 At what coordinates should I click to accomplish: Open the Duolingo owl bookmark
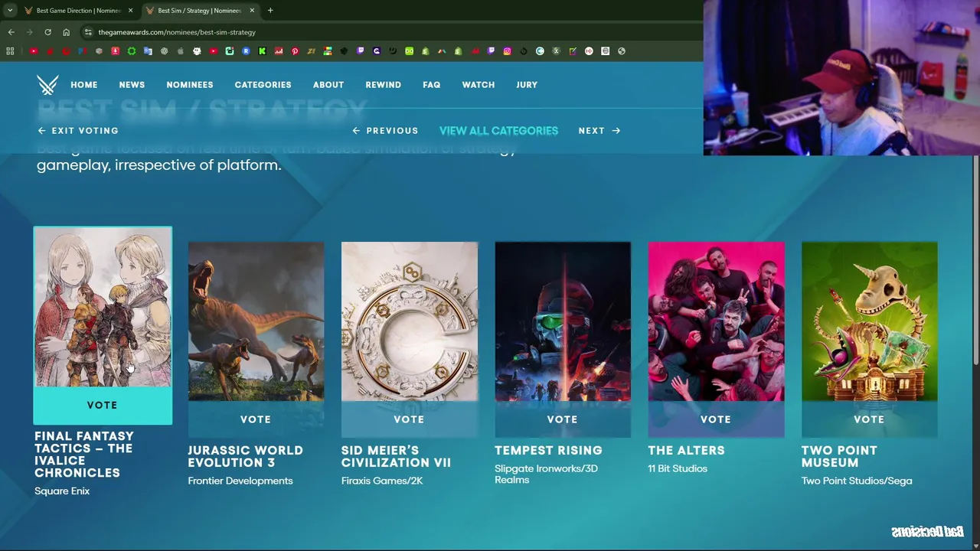410,51
